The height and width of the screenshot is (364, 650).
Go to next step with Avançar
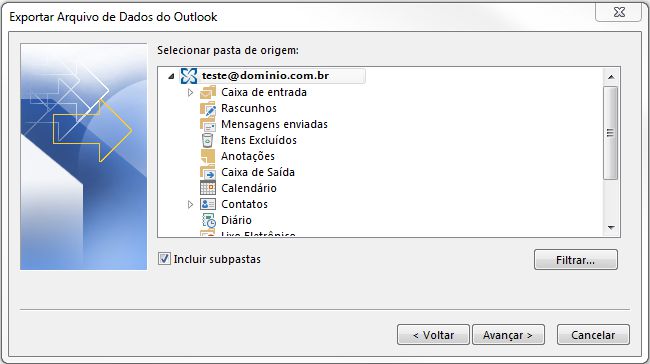[x=508, y=335]
